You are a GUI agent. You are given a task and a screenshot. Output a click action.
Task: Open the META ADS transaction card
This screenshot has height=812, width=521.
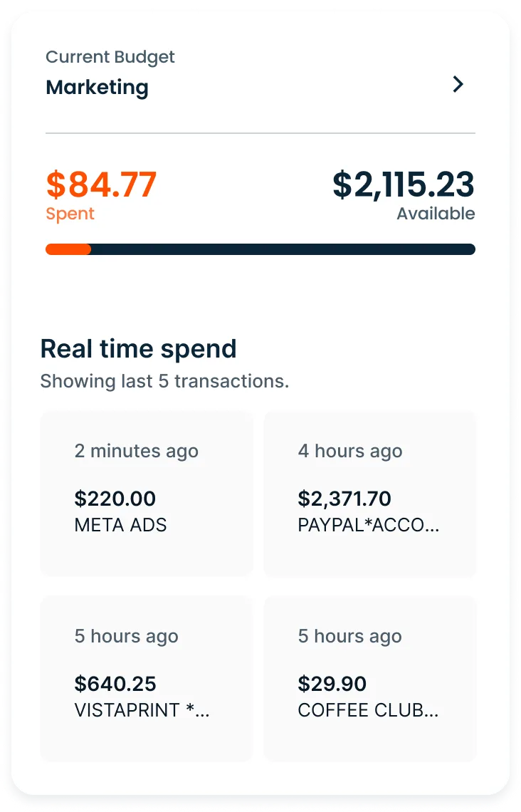point(147,493)
